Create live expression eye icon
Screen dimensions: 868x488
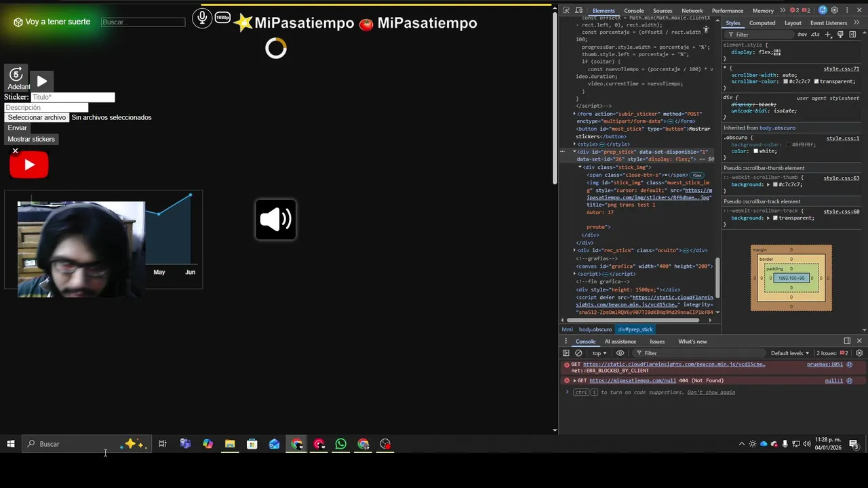(620, 353)
